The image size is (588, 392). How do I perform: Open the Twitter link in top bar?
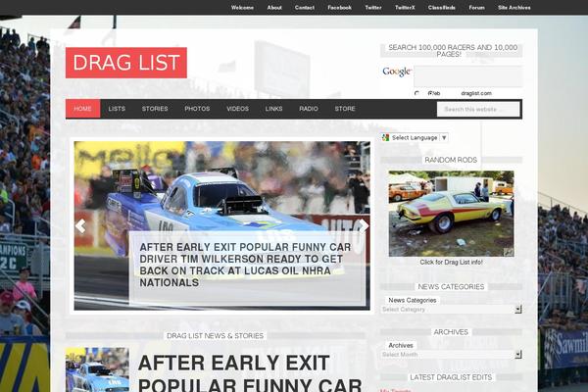pos(373,8)
